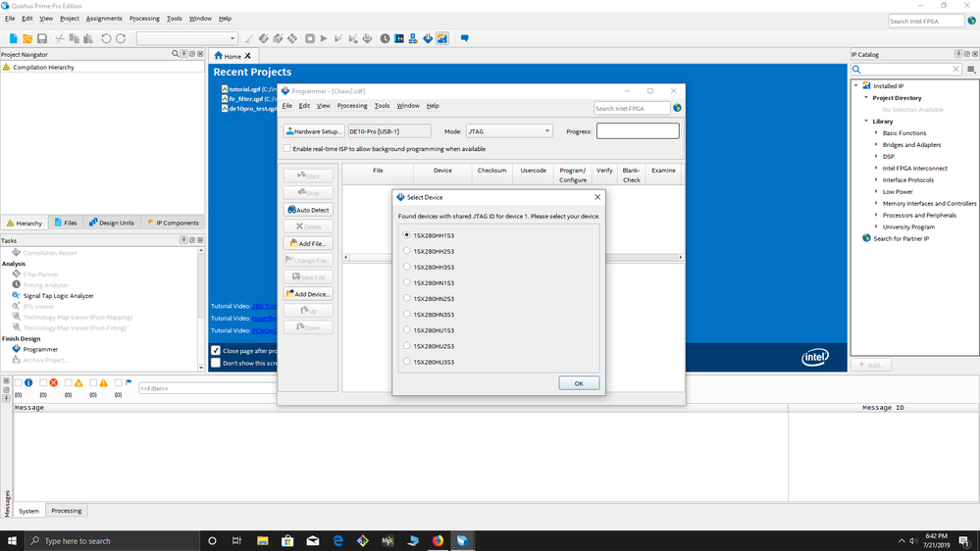Open Assignments menu in Quartus menu bar
The height and width of the screenshot is (551, 980).
[104, 19]
